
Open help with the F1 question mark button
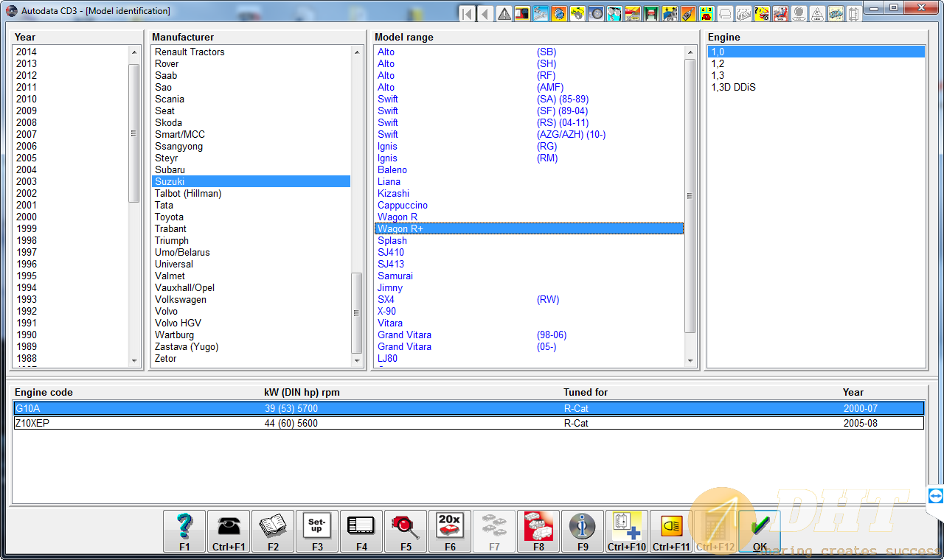click(x=184, y=531)
